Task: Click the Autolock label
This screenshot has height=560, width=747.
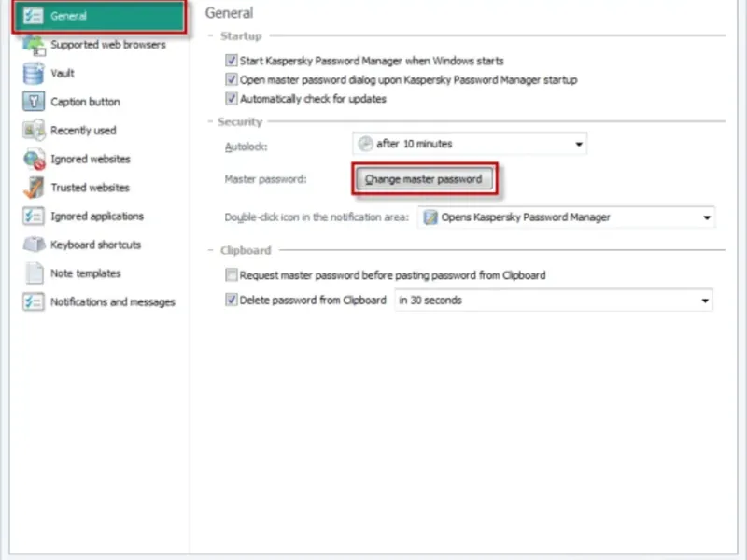Action: click(246, 147)
